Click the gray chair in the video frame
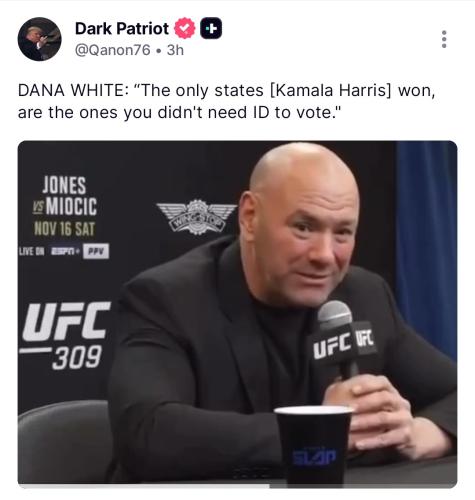Viewport: 475px width, 500px height. (65, 440)
